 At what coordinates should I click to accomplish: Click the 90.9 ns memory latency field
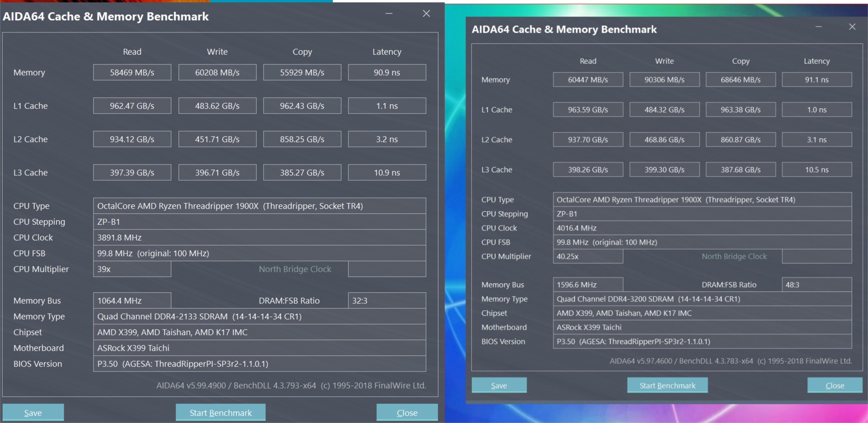[387, 72]
